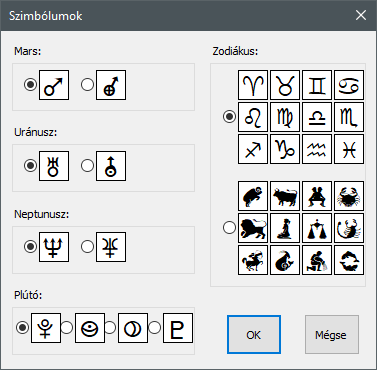Click the scales pictorial zodiac image

tap(317, 228)
